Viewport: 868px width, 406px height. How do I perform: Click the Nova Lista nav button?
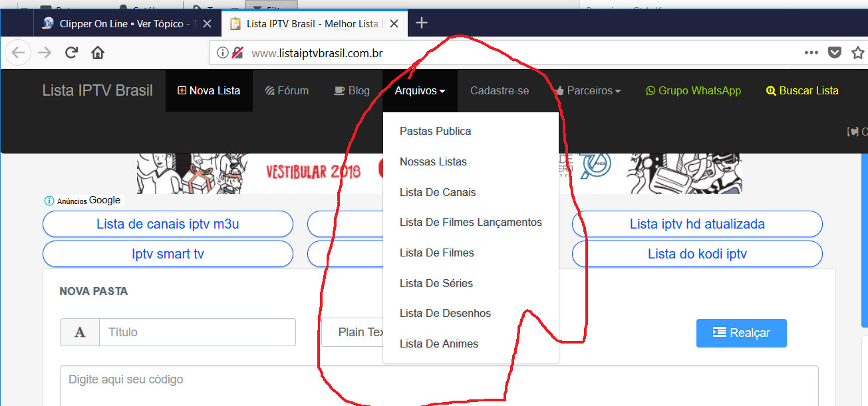209,90
